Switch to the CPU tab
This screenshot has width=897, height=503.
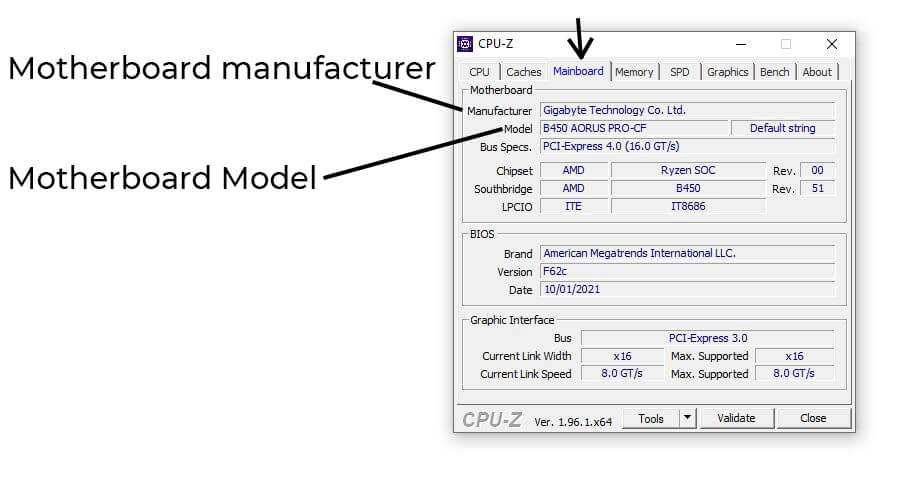click(480, 72)
